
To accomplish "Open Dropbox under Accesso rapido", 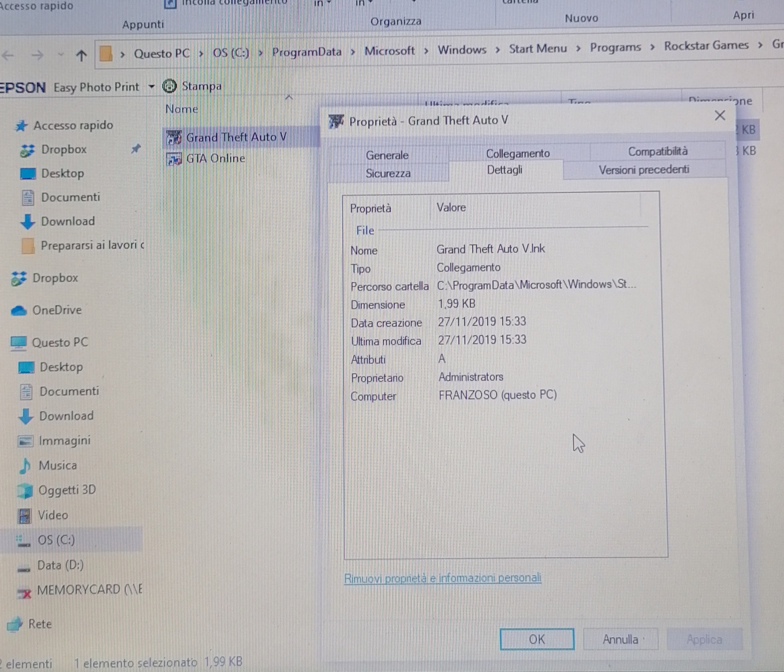I will 64,149.
